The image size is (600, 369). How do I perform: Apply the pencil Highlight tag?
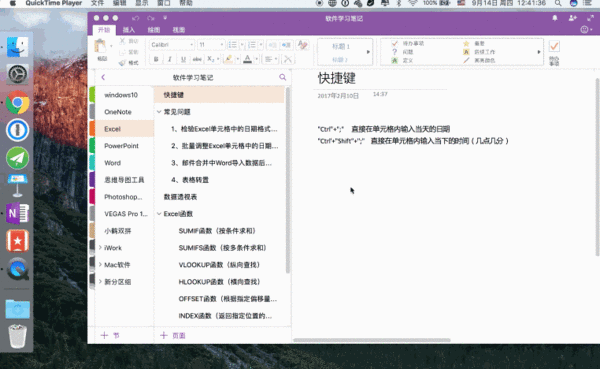(x=466, y=60)
